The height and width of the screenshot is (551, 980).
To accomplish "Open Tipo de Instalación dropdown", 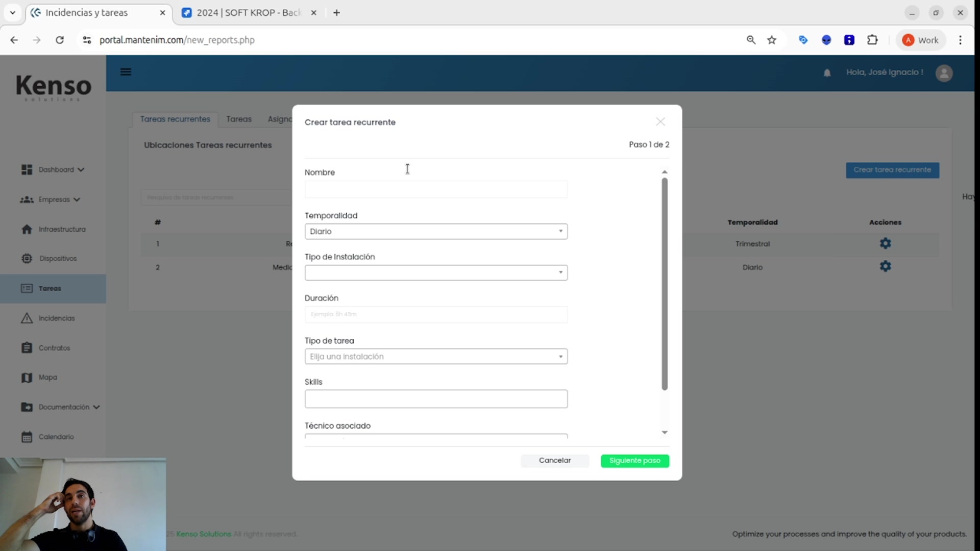I will (x=436, y=272).
